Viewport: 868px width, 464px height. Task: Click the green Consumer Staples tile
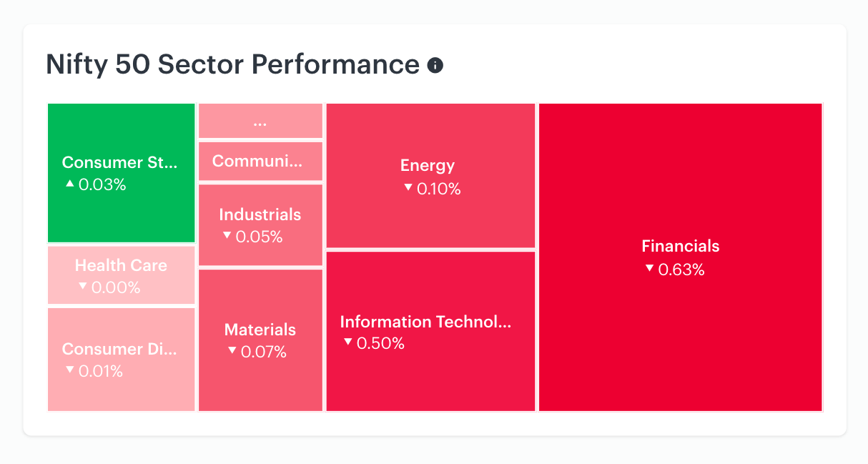pos(122,173)
